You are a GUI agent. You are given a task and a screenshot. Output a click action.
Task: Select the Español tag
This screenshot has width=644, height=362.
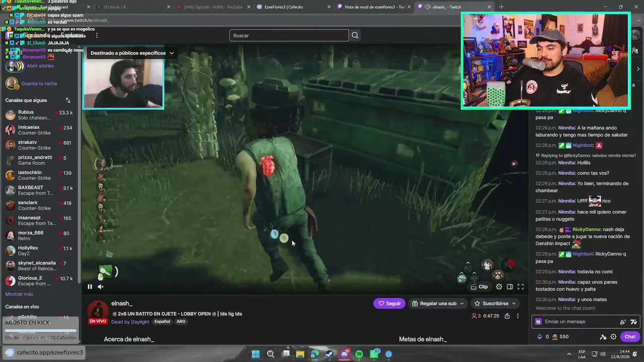pos(162,322)
